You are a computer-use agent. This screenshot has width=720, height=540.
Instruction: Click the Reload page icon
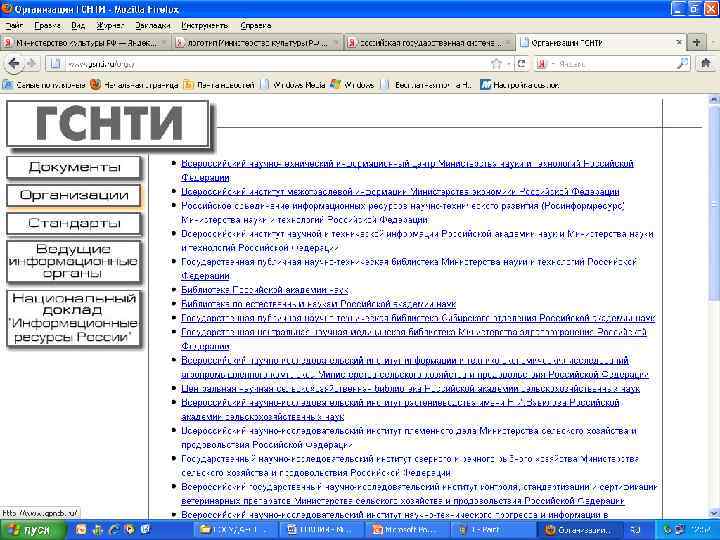[x=521, y=64]
